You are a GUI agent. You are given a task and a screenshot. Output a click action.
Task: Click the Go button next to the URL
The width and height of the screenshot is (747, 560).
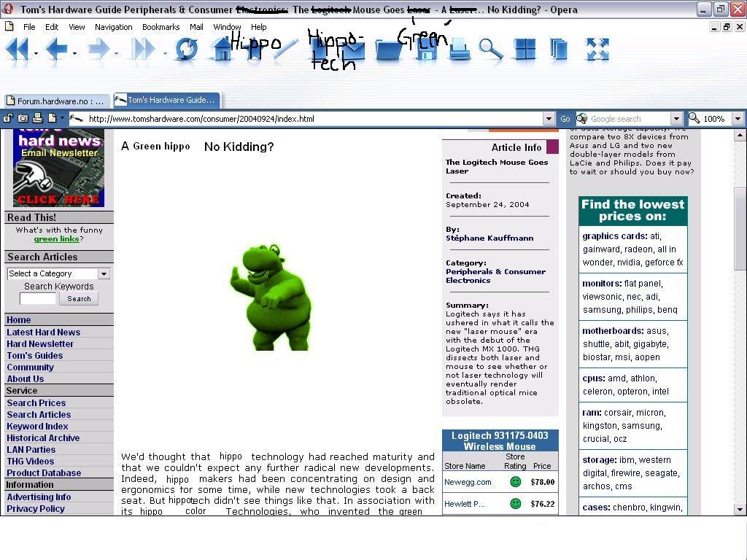(x=565, y=119)
